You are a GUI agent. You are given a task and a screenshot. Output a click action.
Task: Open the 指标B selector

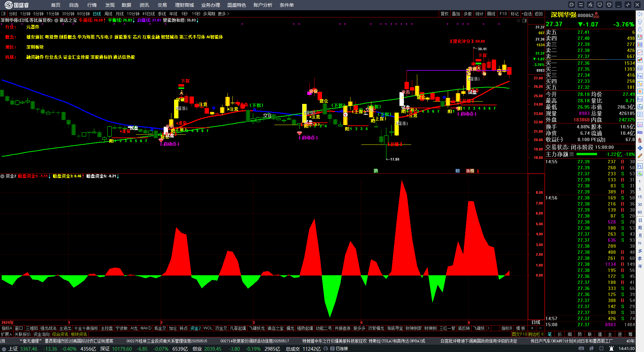(506, 328)
